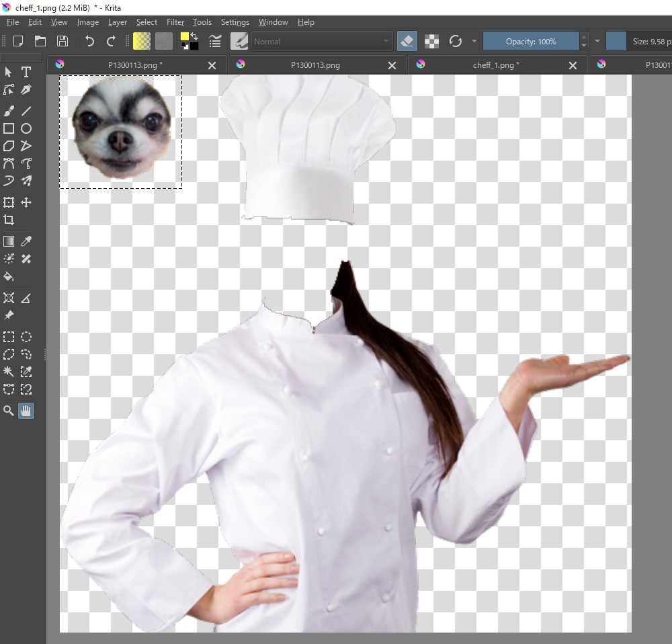Select the Polygonal Selection tool
Image resolution: width=672 pixels, height=644 pixels.
point(9,354)
